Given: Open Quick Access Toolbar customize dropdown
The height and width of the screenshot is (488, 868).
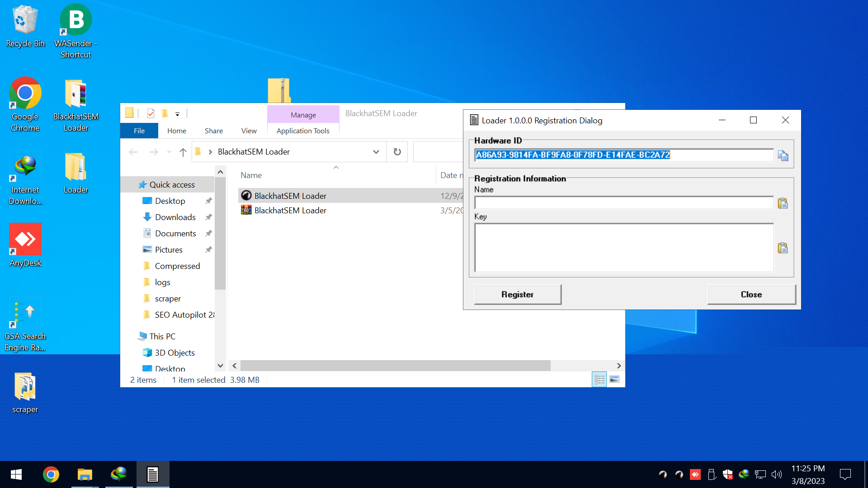Looking at the screenshot, I should (178, 114).
